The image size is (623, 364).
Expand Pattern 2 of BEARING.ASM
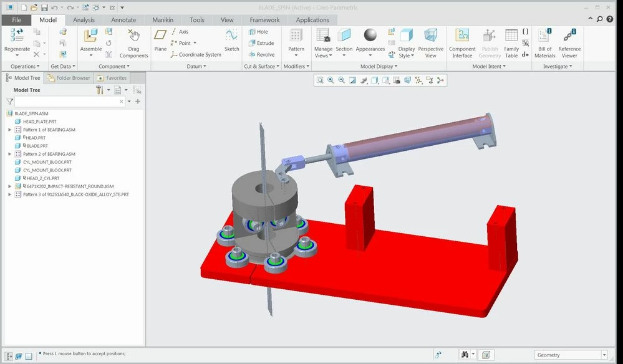click(10, 154)
